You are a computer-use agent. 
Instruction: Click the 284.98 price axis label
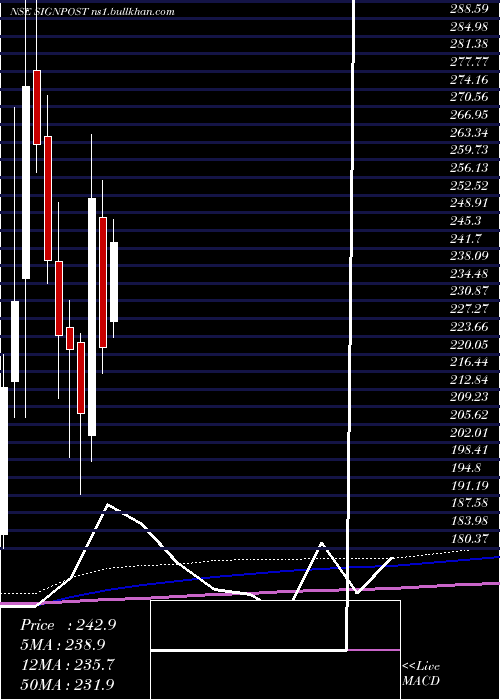[469, 27]
